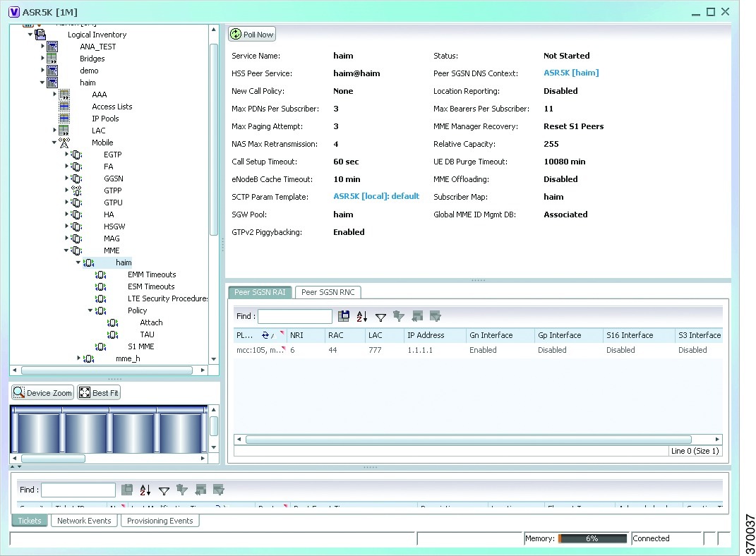The width and height of the screenshot is (756, 556).
Task: Click the Find field in tickets panel
Action: (x=78, y=490)
